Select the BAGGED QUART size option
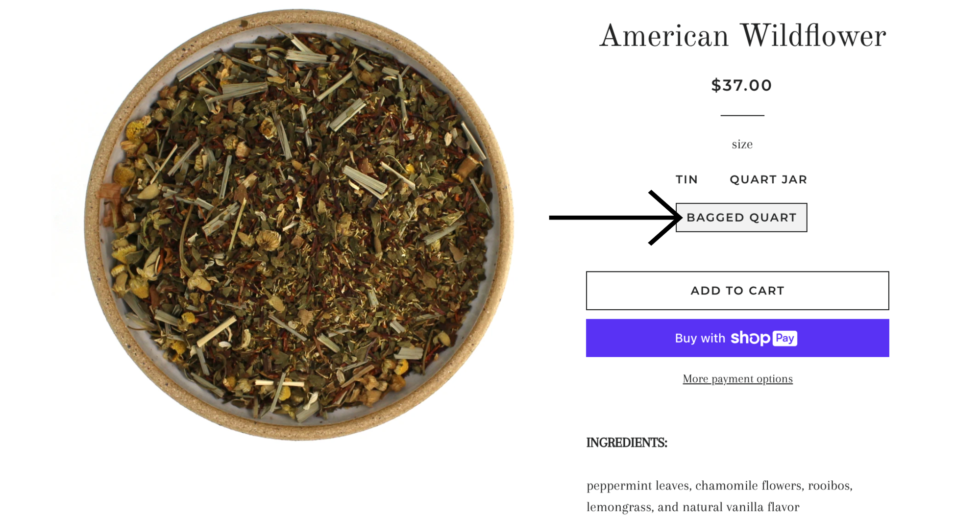 [741, 218]
